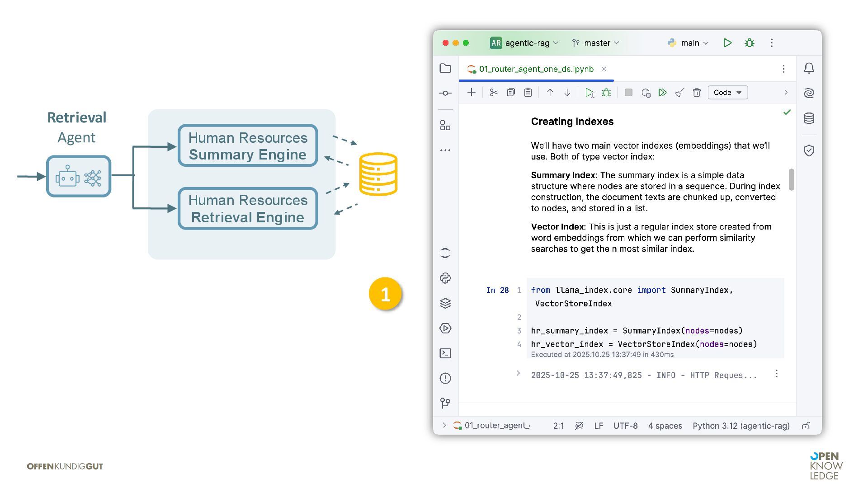Click the Debug bug icon in title bar
This screenshot has width=868, height=488.
pos(750,43)
